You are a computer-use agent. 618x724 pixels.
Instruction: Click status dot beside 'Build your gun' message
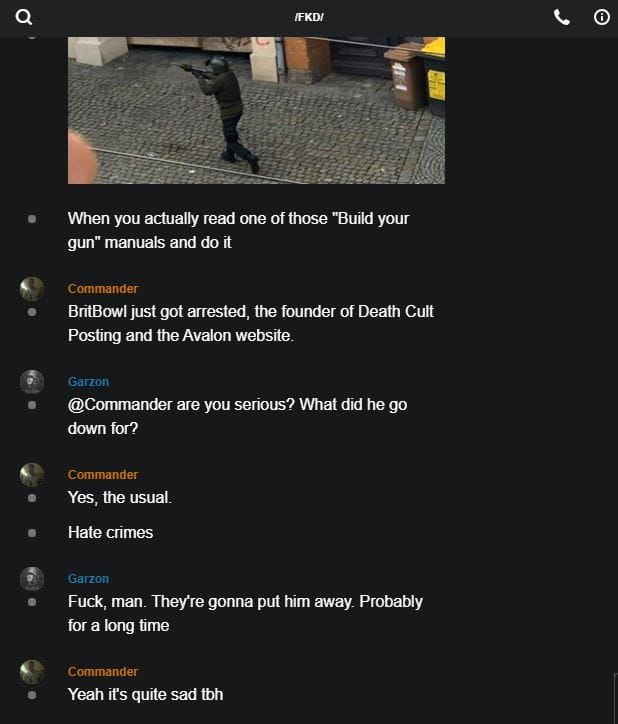(32, 219)
